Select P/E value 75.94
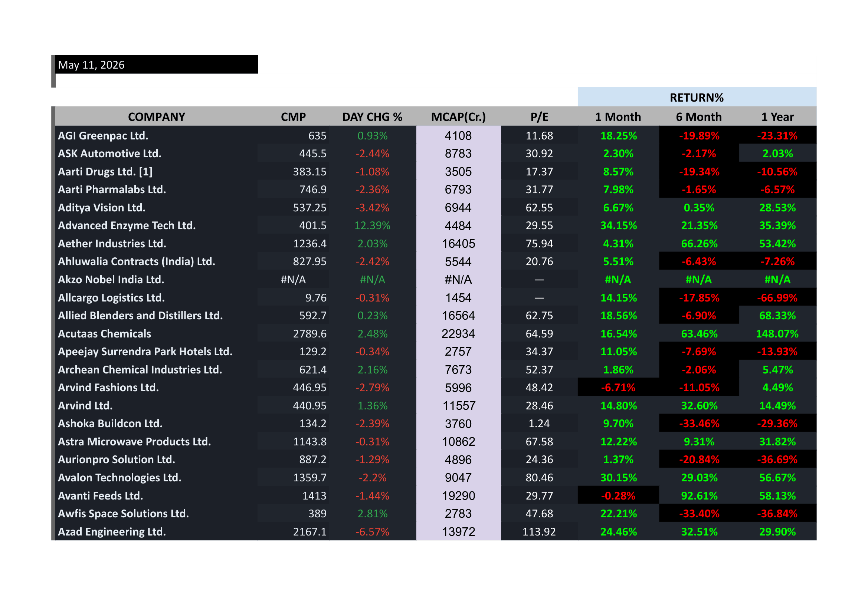Image resolution: width=868 pixels, height=613 pixels. tap(539, 244)
